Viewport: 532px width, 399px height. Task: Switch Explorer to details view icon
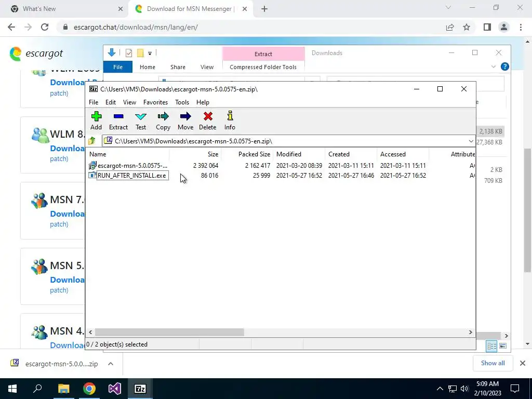click(491, 345)
